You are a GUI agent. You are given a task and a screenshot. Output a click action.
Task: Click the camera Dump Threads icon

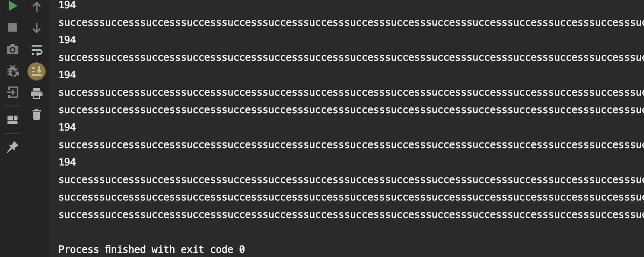coord(12,49)
